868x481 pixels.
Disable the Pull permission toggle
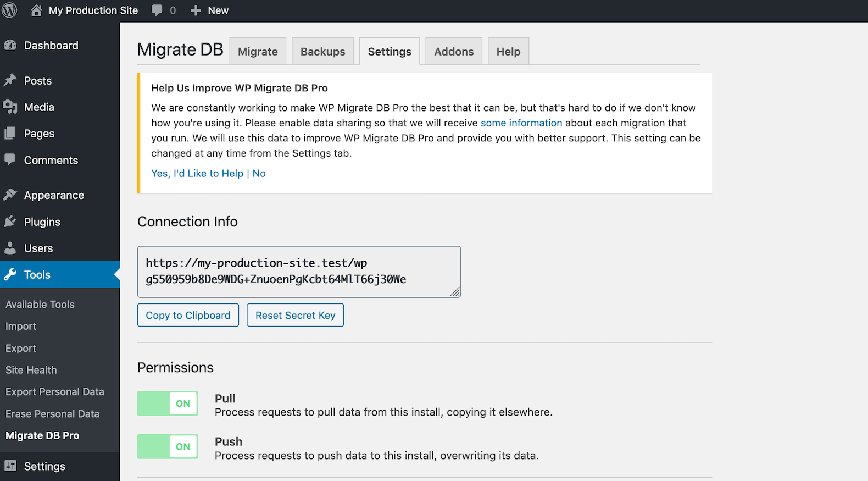tap(168, 403)
